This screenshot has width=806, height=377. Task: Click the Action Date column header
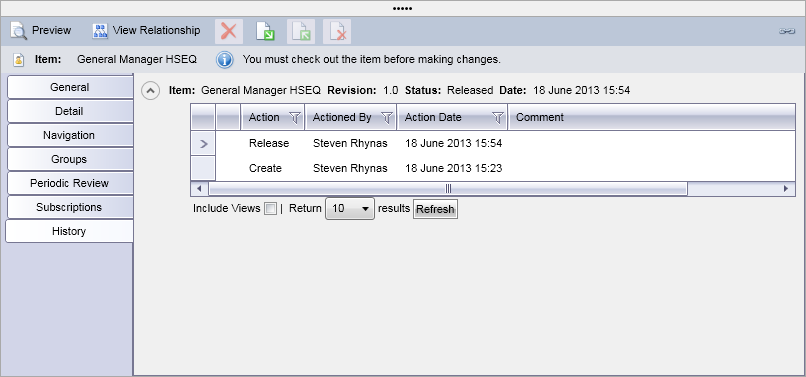click(x=452, y=117)
